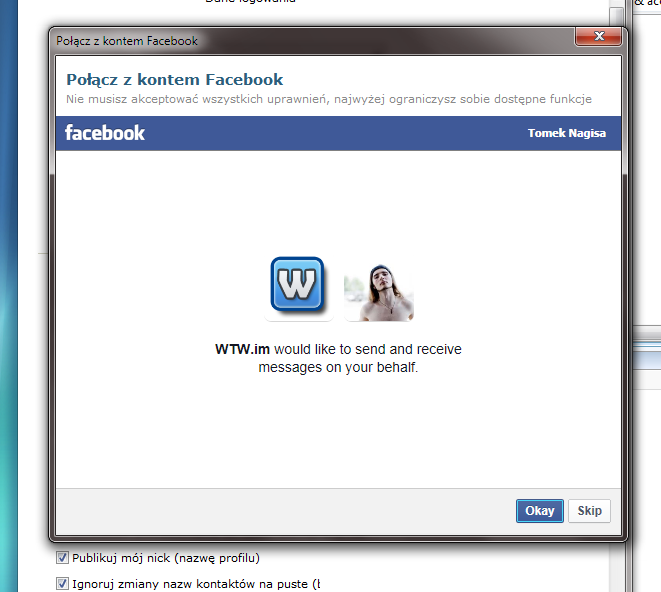Click the facebook logo in blue header
This screenshot has width=661, height=592.
[105, 133]
